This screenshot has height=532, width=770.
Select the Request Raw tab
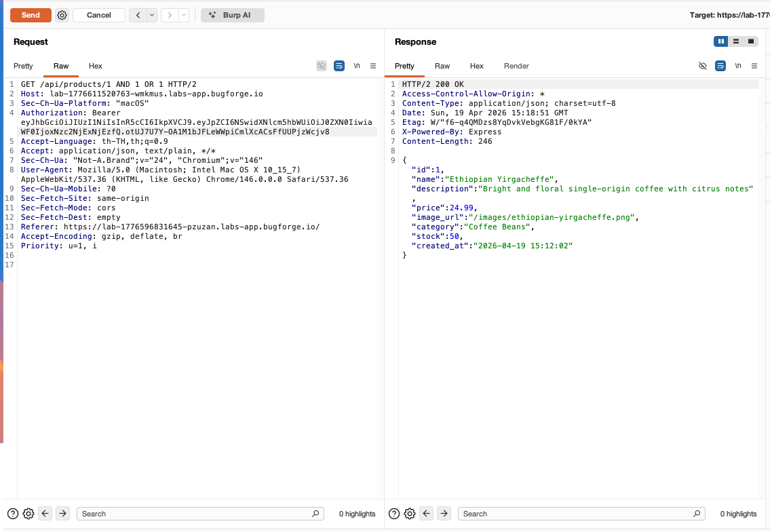(61, 66)
